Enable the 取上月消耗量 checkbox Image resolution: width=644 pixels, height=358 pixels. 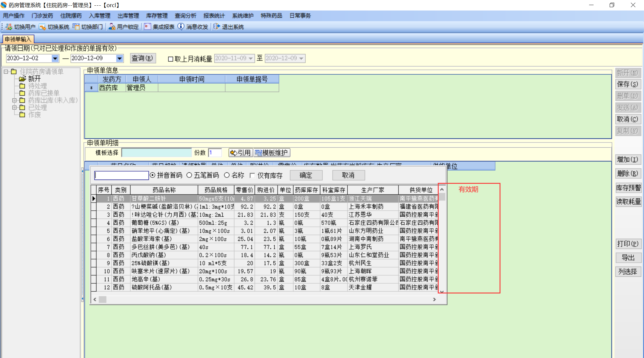(x=171, y=59)
